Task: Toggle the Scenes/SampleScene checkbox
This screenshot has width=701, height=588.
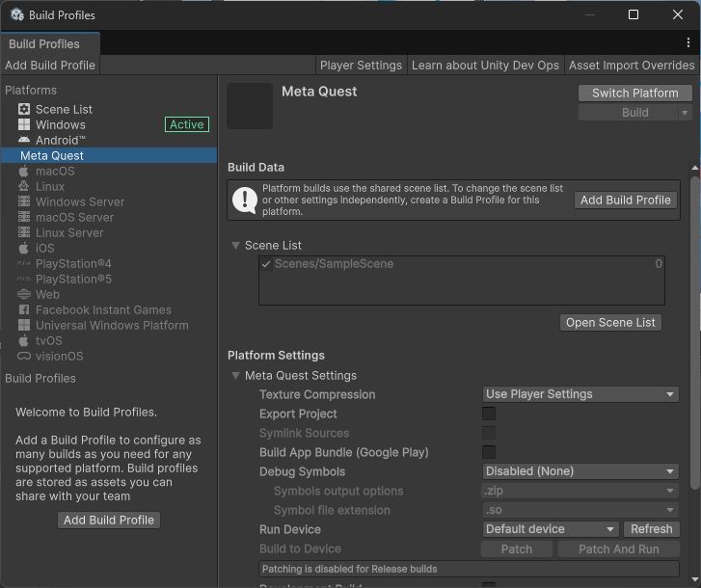Action: pos(266,264)
